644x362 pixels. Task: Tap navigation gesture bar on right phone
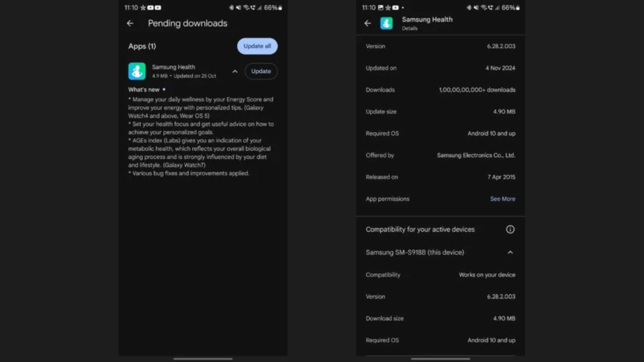pos(440,359)
